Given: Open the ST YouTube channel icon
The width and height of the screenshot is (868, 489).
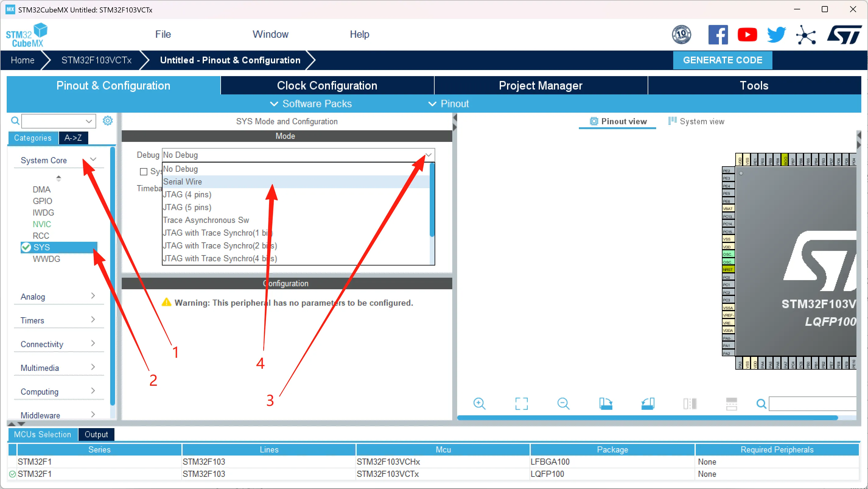Looking at the screenshot, I should (x=747, y=34).
